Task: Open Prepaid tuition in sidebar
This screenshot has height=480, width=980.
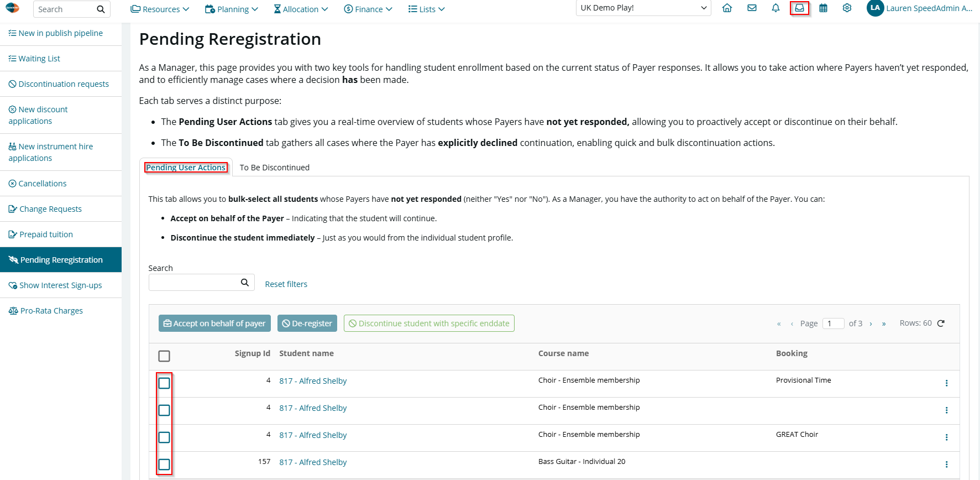Action: point(61,234)
